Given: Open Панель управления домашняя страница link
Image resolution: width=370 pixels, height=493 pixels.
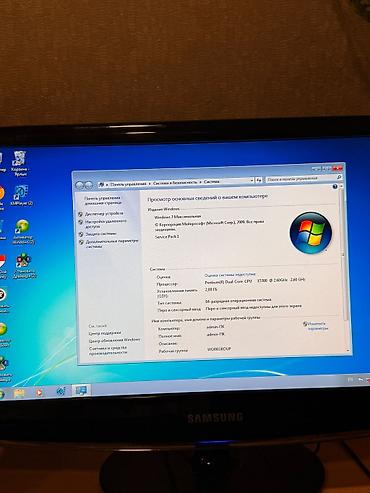Looking at the screenshot, I should pyautogui.click(x=103, y=200).
